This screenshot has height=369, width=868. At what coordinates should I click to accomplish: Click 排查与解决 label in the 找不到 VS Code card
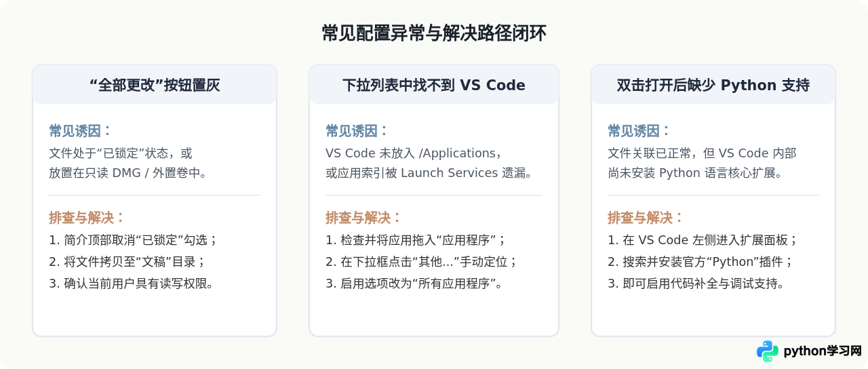pyautogui.click(x=364, y=218)
